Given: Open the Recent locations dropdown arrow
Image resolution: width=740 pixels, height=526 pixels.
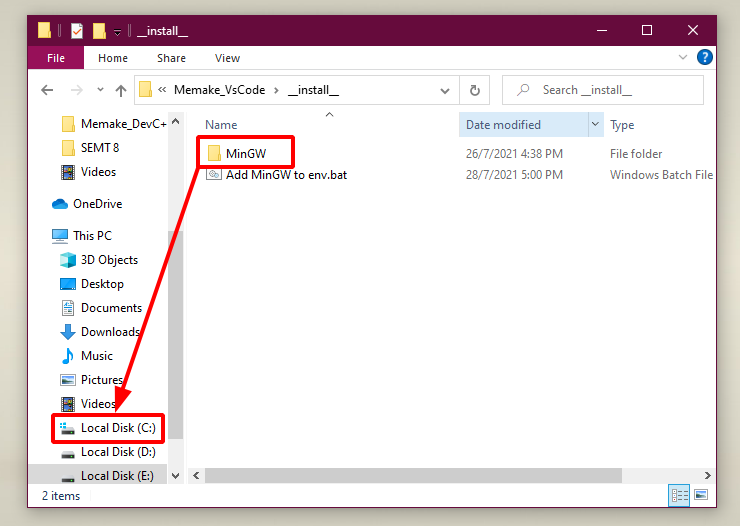Looking at the screenshot, I should coord(100,89).
